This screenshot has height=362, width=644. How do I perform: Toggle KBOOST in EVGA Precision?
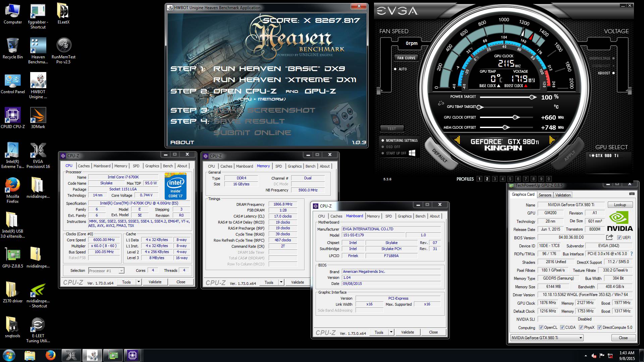606,73
